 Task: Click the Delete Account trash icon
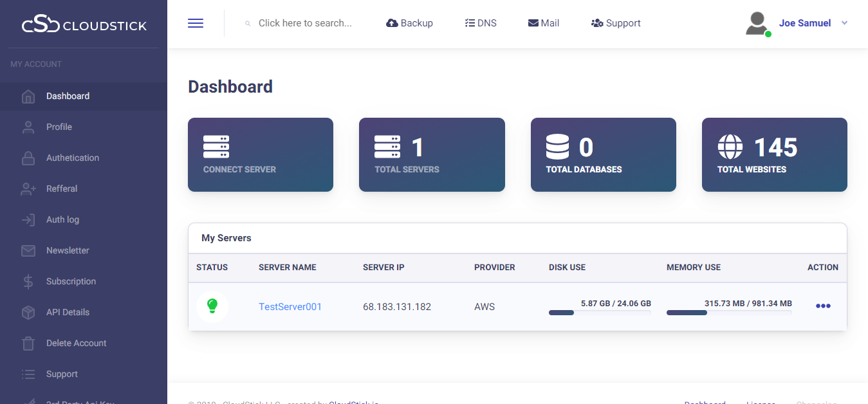[x=28, y=343]
